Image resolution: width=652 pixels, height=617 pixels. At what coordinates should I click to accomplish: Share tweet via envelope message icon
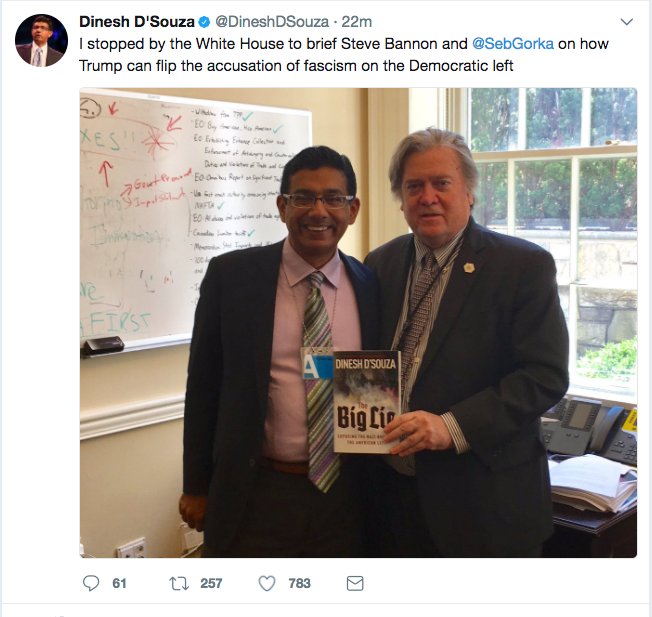coord(355,583)
